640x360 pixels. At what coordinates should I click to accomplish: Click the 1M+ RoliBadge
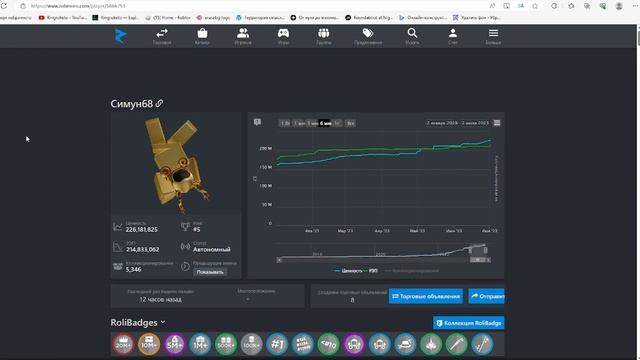coord(200,344)
